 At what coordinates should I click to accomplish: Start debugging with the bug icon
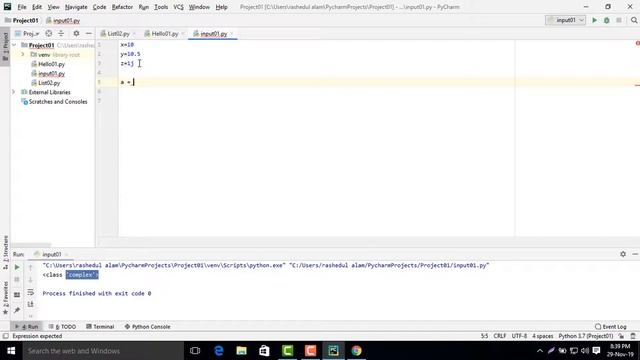[607, 20]
